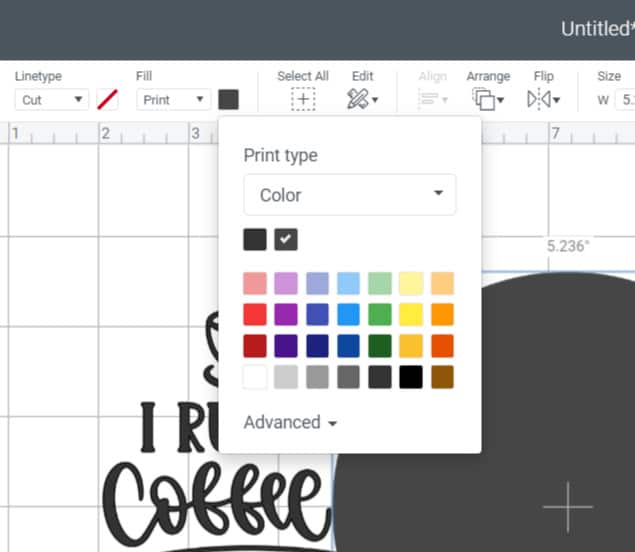Pick the dark burnt orange swatch
635x552 pixels.
point(442,346)
